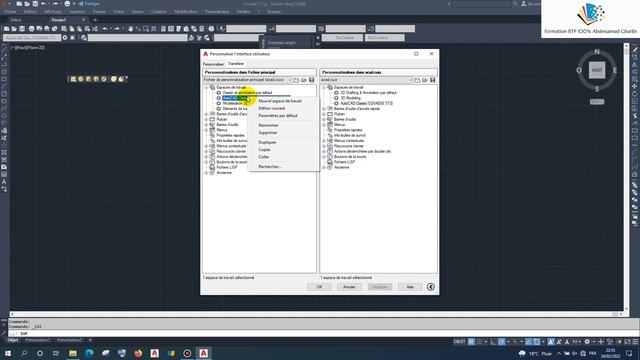Viewport: 640px width, 360px height.
Task: Open Dessin1 drawing tab
Action: point(59,20)
